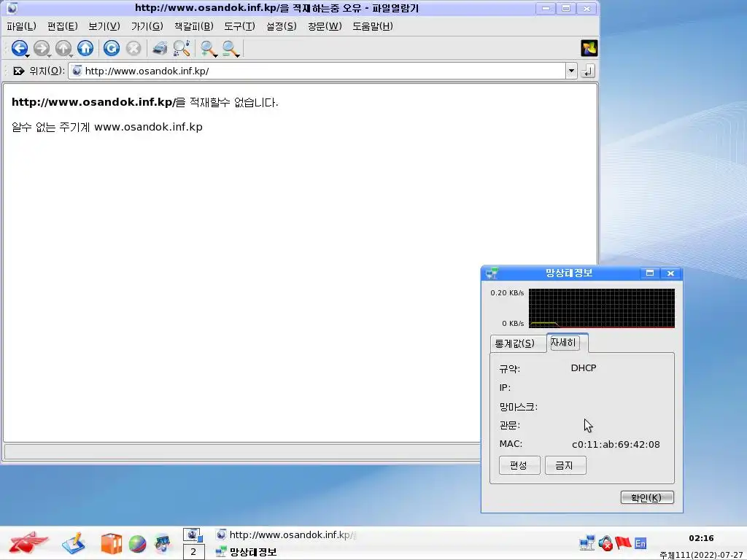Click the animated throbber logo icon
The height and width of the screenshot is (560, 747).
coord(589,48)
